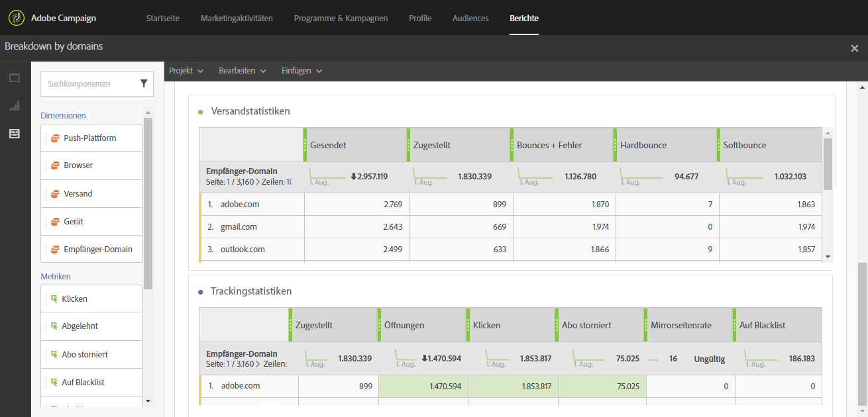
Task: Switch to the Audiences tab
Action: coord(470,18)
